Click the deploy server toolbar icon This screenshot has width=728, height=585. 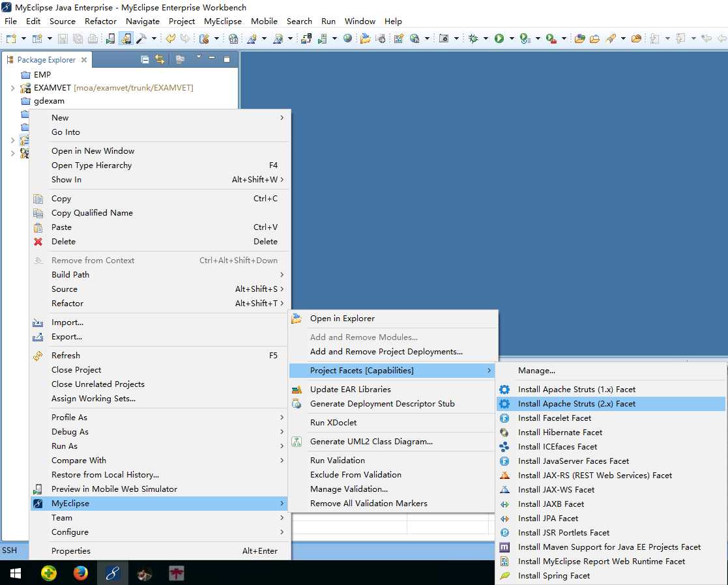[x=306, y=38]
